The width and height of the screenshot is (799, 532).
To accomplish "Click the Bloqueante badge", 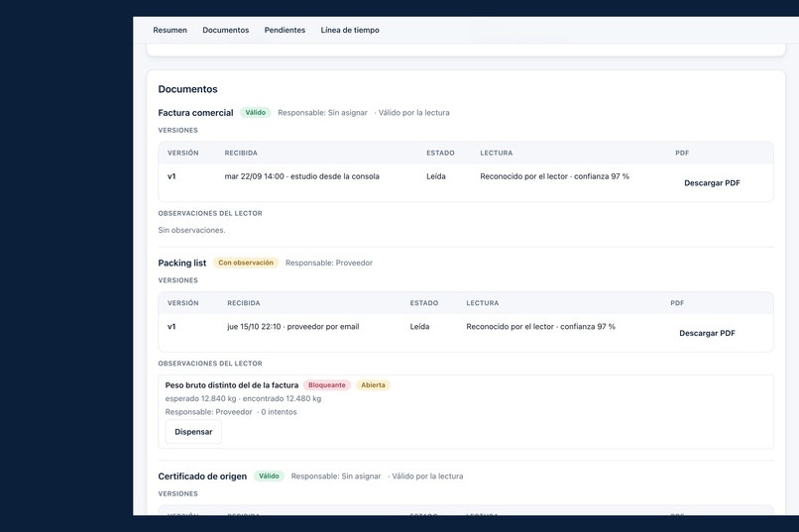I will 327,384.
